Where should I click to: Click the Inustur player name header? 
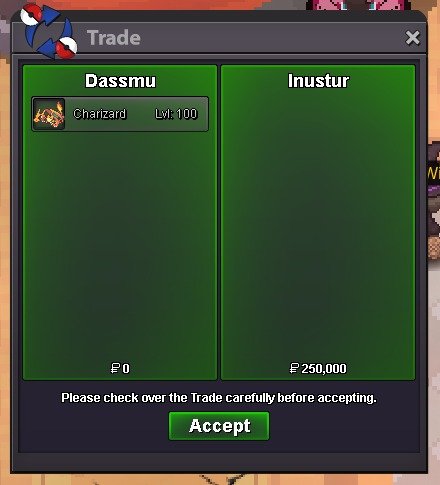[x=318, y=81]
